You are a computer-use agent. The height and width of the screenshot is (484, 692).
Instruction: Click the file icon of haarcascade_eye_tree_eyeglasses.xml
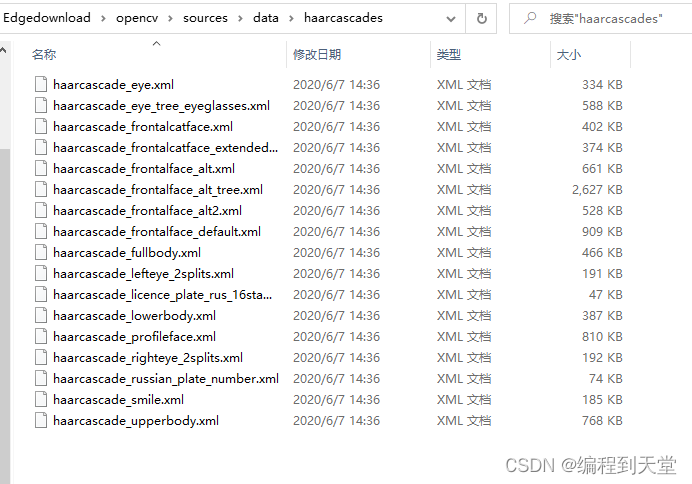pyautogui.click(x=41, y=105)
